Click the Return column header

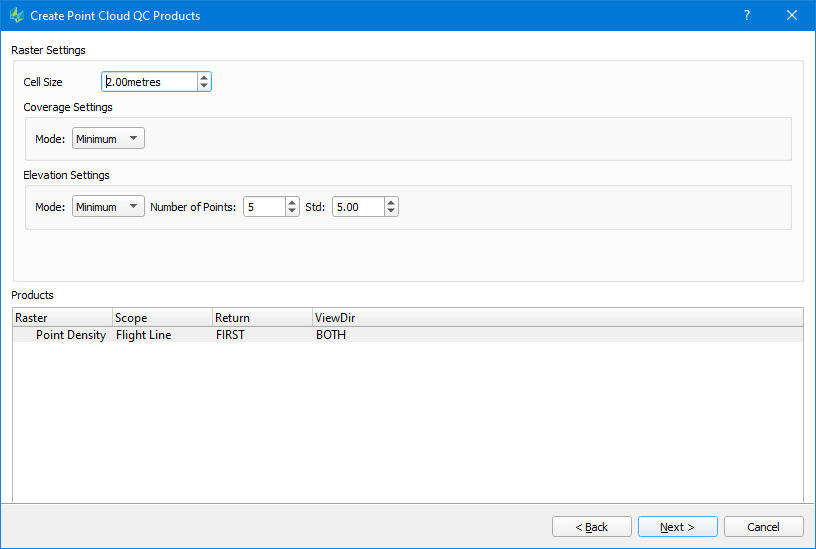tap(262, 318)
